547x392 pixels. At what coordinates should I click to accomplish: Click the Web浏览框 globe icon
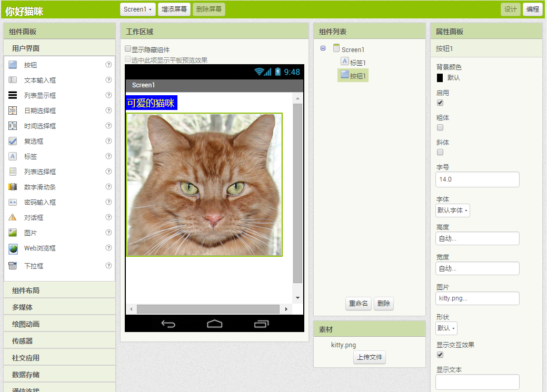coord(13,248)
